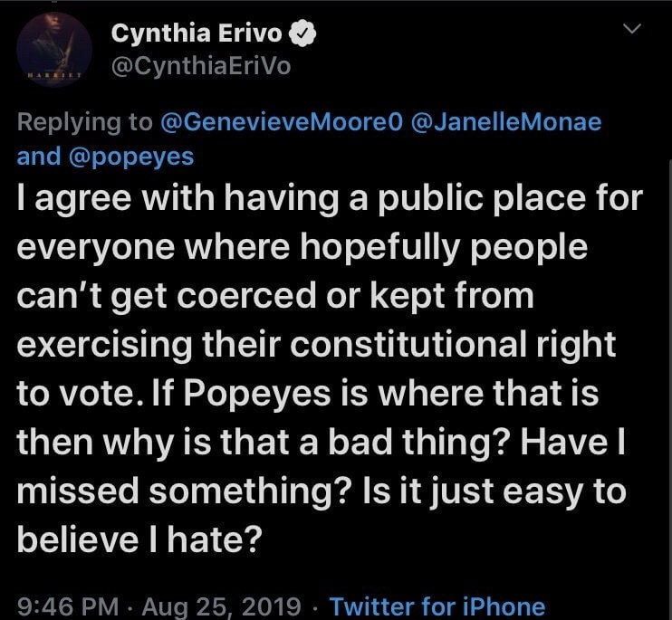The width and height of the screenshot is (672, 620).
Task: Open the @CynthiaEriVo handle
Action: [x=200, y=68]
